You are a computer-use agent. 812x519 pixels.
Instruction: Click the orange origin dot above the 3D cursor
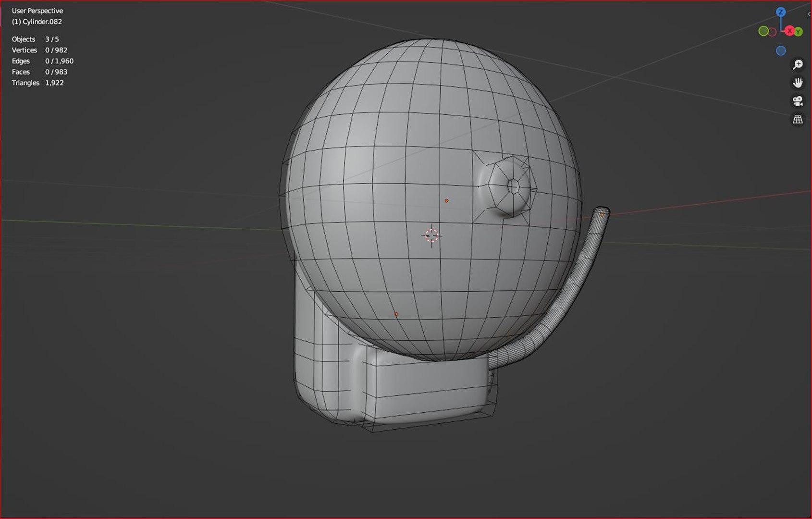click(446, 200)
